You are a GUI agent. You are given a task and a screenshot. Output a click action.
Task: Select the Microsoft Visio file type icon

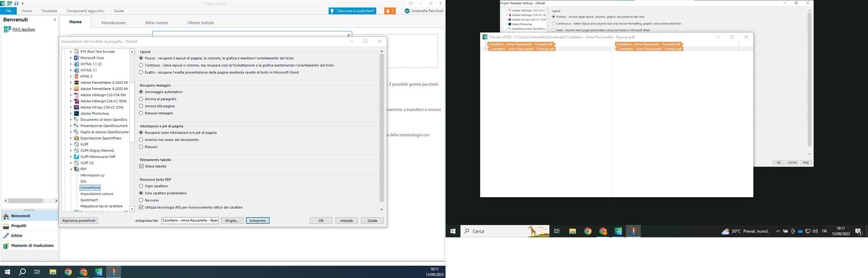pos(76,58)
